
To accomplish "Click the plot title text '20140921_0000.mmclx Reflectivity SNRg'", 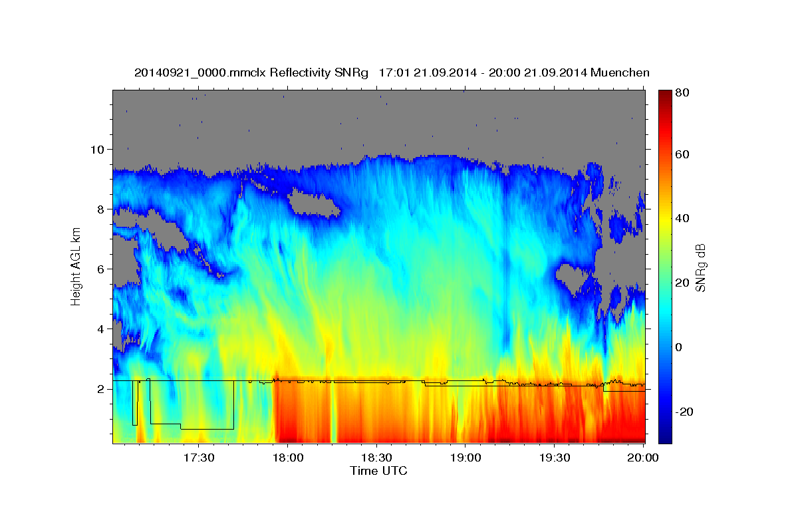I will coord(251,72).
